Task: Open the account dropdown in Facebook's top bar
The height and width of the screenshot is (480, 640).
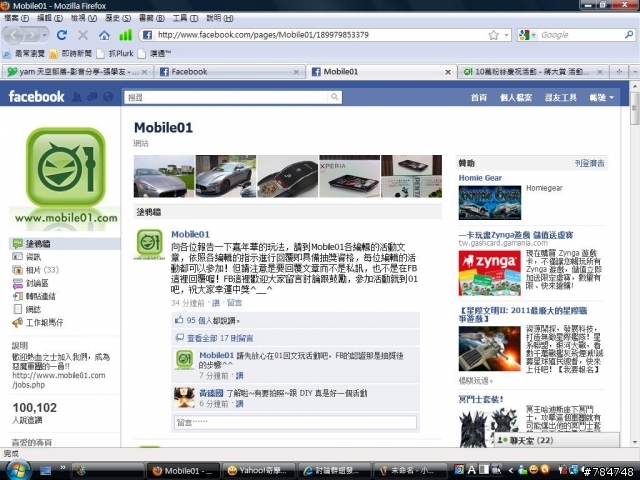Action: pyautogui.click(x=602, y=98)
